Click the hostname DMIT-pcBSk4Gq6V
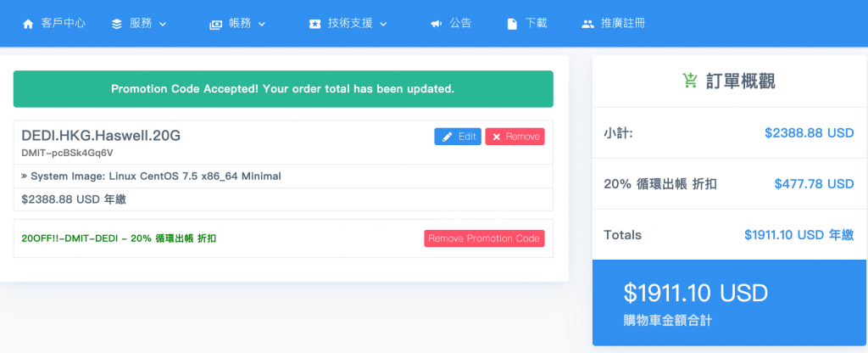The image size is (868, 353). (68, 153)
